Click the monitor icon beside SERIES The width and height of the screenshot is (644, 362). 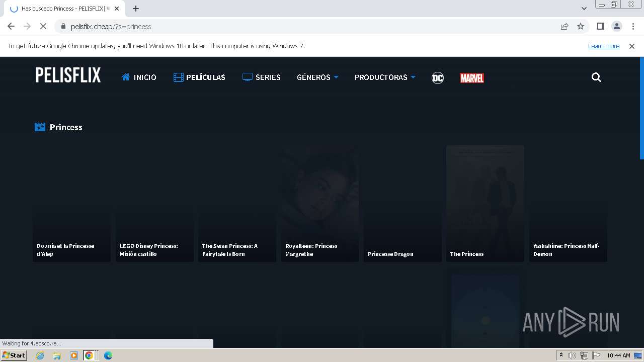247,77
